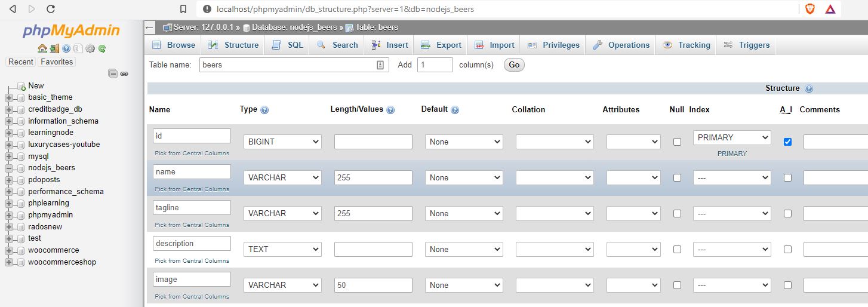Open Triggers tab

pyautogui.click(x=747, y=45)
